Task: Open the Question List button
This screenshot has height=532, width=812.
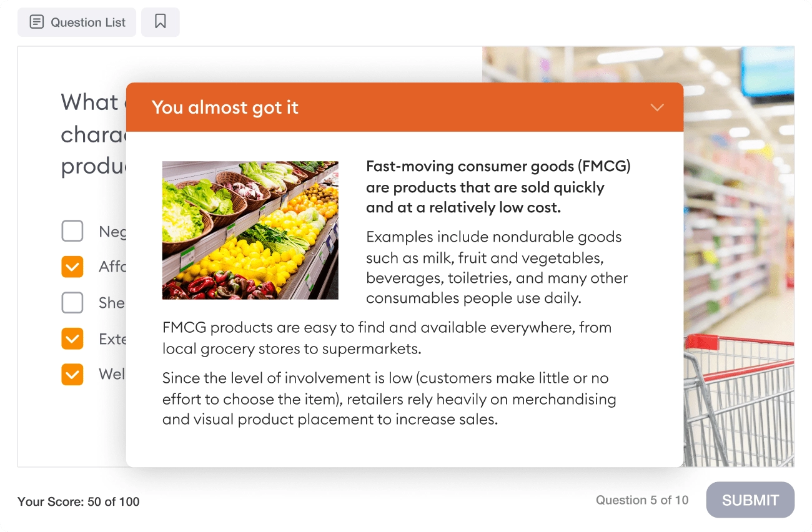Action: click(x=77, y=22)
